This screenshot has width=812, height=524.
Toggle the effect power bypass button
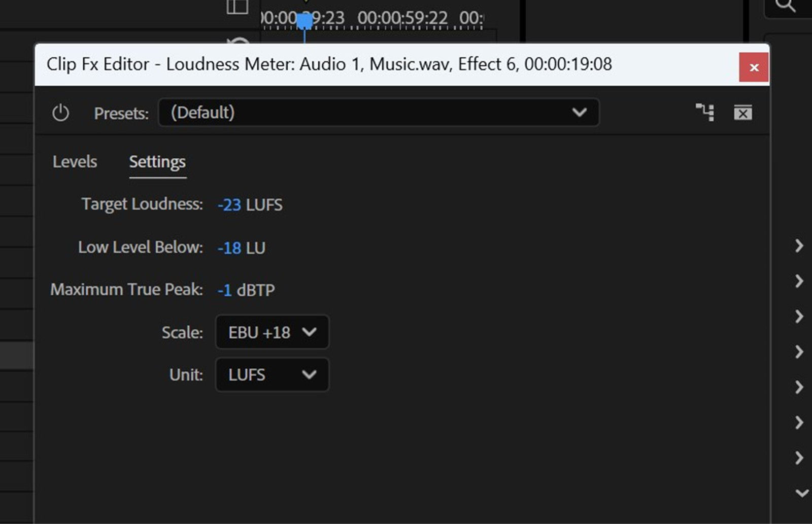[61, 113]
